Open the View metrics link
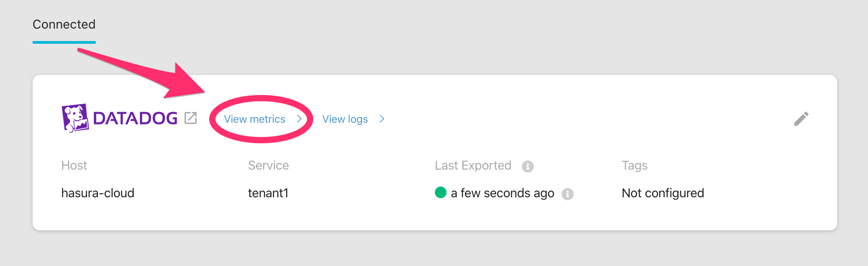 pos(255,119)
